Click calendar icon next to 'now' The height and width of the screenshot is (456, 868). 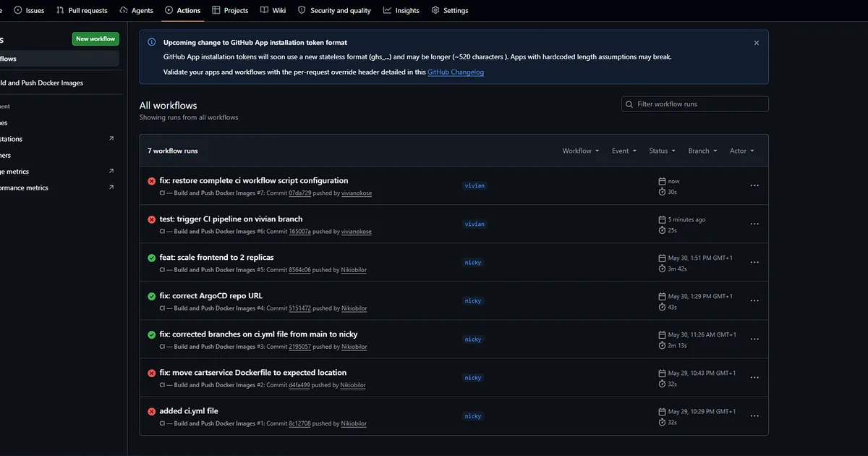coord(662,181)
